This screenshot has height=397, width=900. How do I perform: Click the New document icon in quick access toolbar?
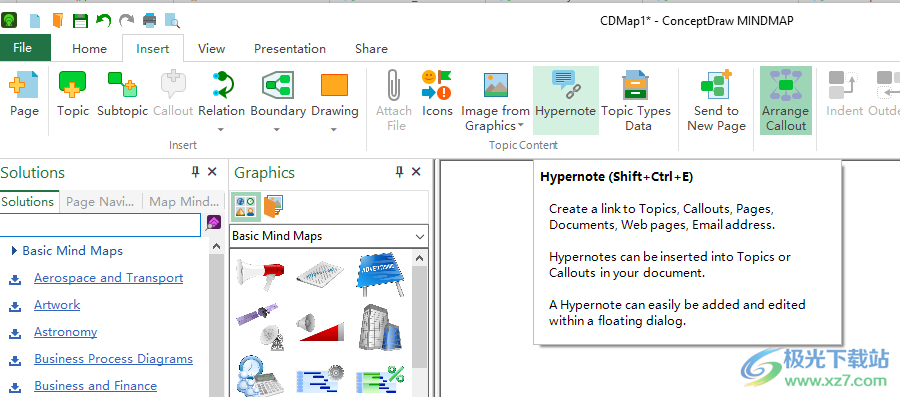(x=35, y=21)
